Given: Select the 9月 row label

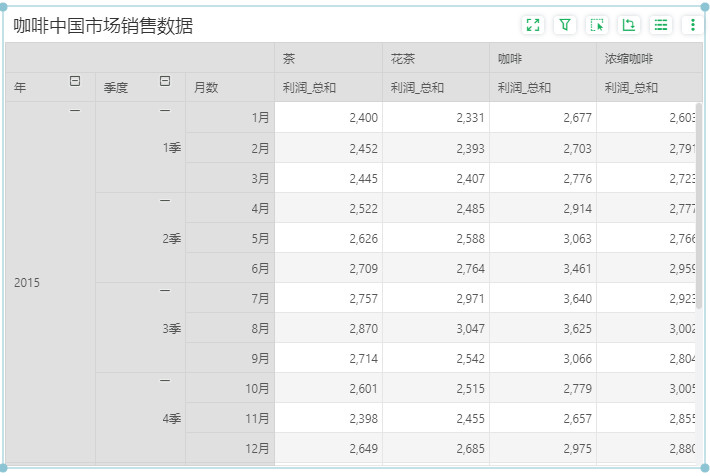Looking at the screenshot, I should coord(230,358).
